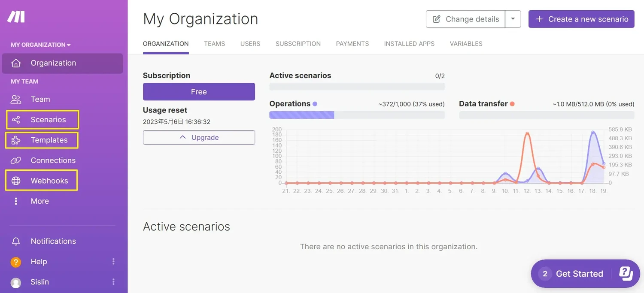
Task: Open the VARIABLES tab
Action: pyautogui.click(x=466, y=44)
